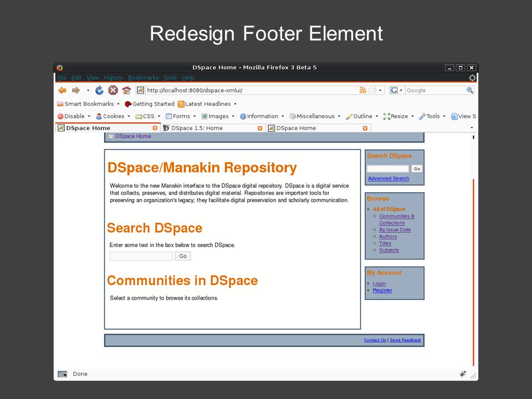Open the Resize menu in Web Developer toolbar
The image size is (532, 399).
(x=398, y=116)
